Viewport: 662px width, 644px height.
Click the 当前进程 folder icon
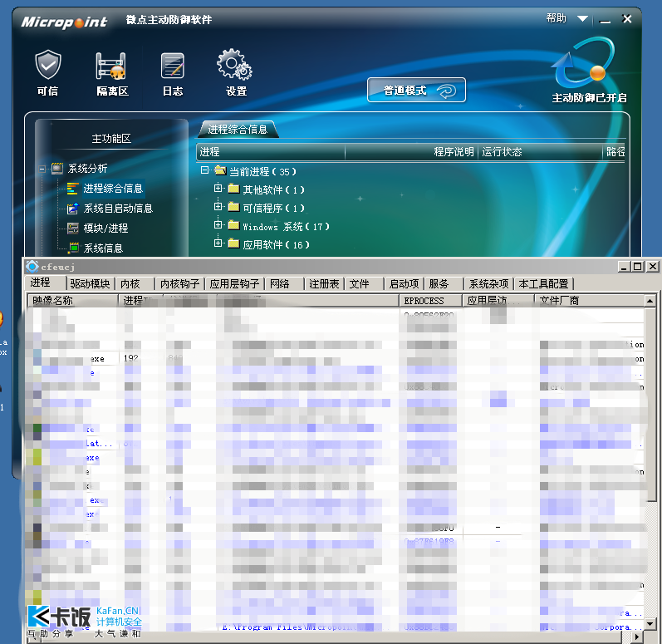point(220,170)
